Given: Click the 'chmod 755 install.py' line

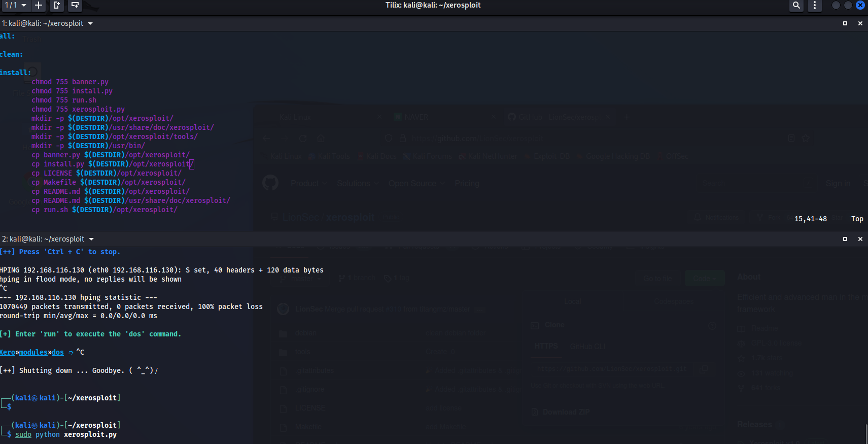Looking at the screenshot, I should 72,91.
